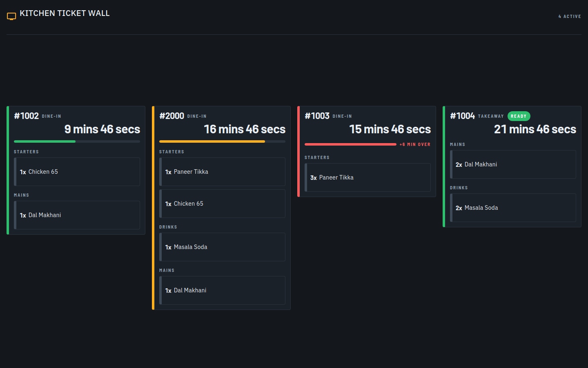Select 3x Paneer Tikka item on ticket #1003

pos(367,177)
